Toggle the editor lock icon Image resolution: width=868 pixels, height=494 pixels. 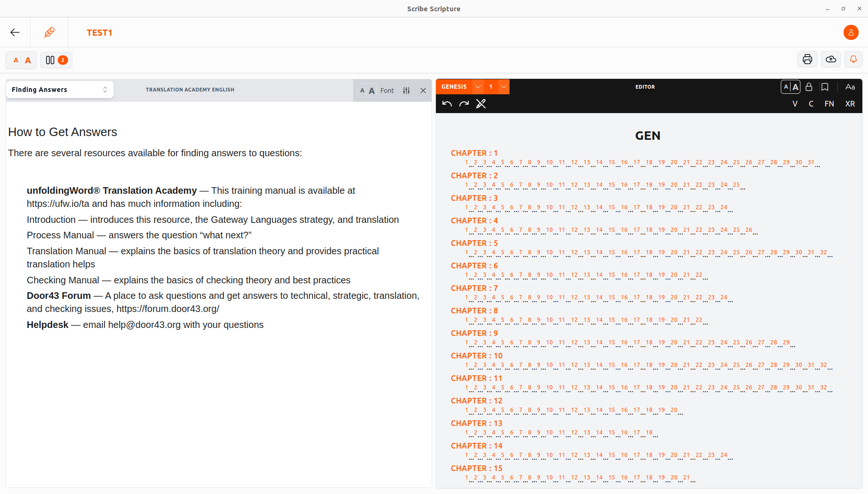click(x=809, y=87)
